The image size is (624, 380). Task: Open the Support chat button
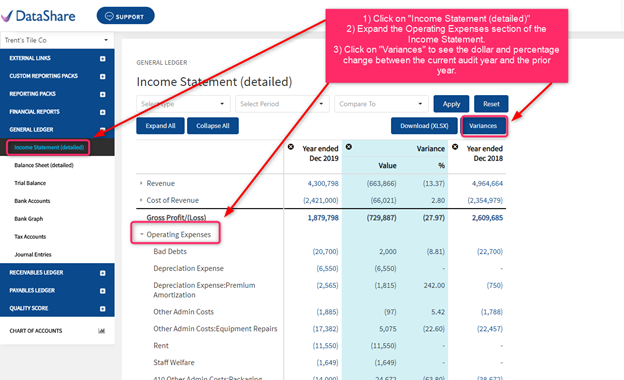pyautogui.click(x=125, y=16)
